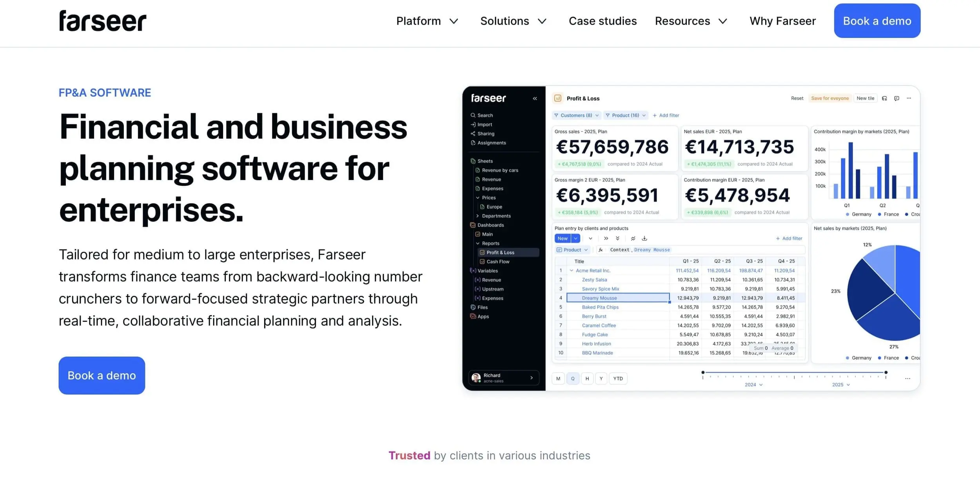Click the fx formula icon in the formula bar

tap(601, 249)
